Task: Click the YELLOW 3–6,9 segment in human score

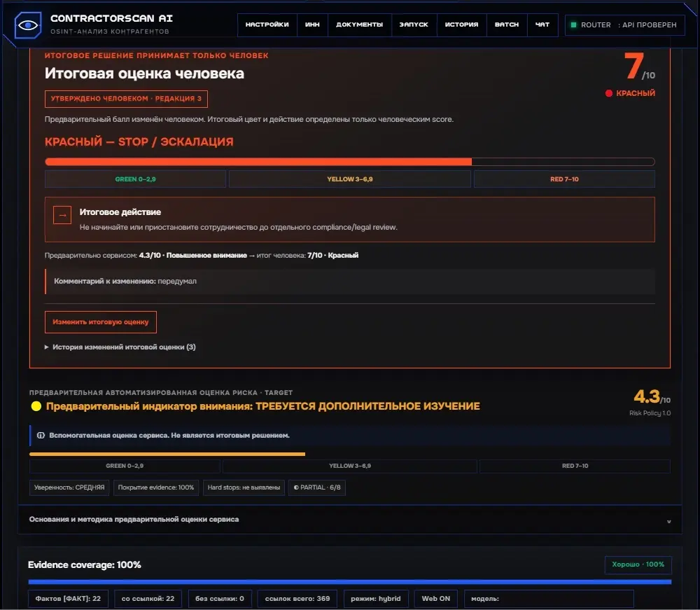Action: click(x=349, y=179)
